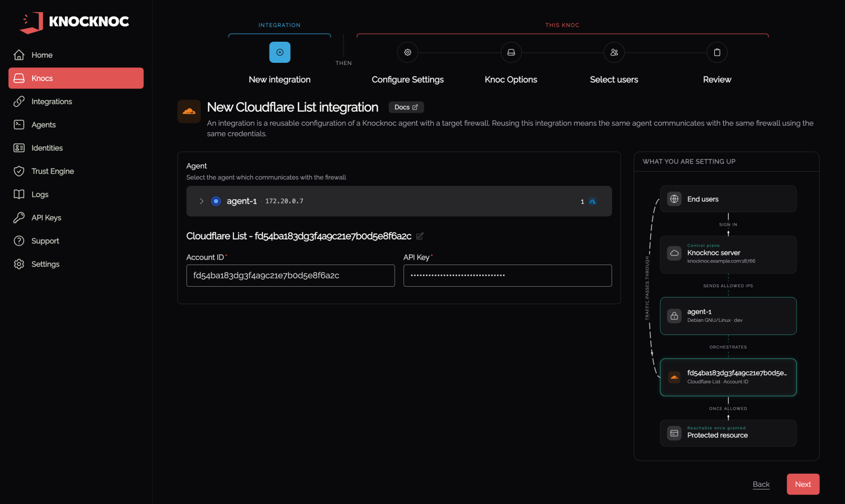Click the Trust Engine shield icon
Image resolution: width=845 pixels, height=504 pixels.
click(19, 171)
